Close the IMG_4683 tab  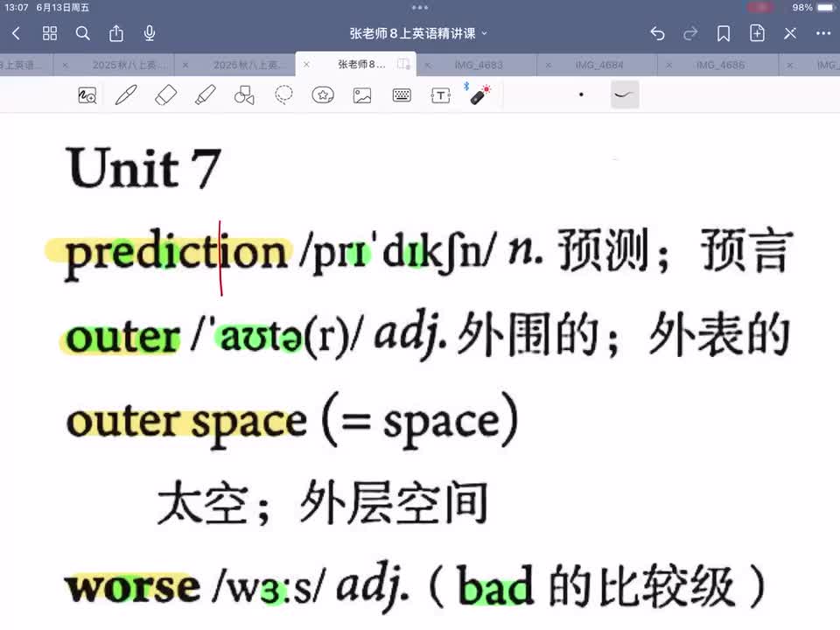pos(428,65)
